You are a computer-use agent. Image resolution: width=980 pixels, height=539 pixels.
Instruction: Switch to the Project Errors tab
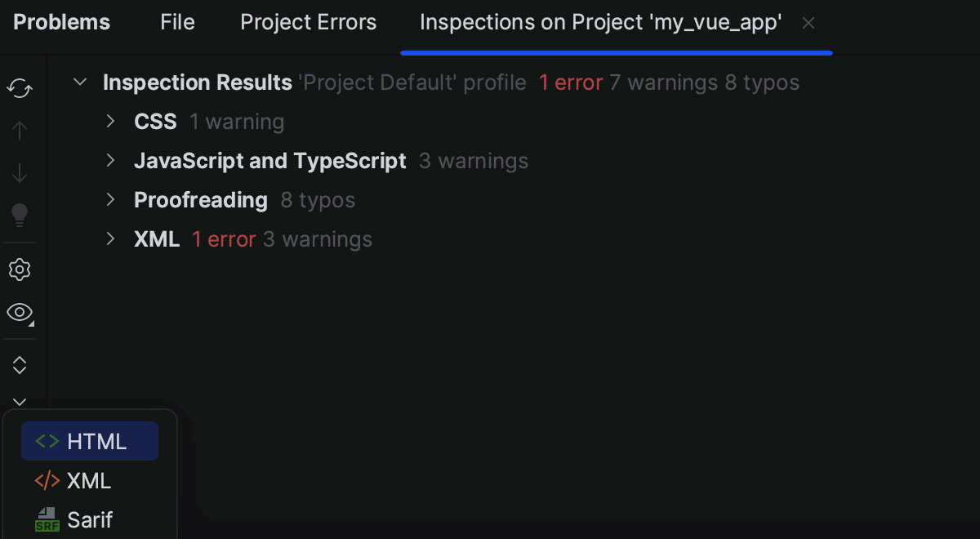[x=308, y=22]
